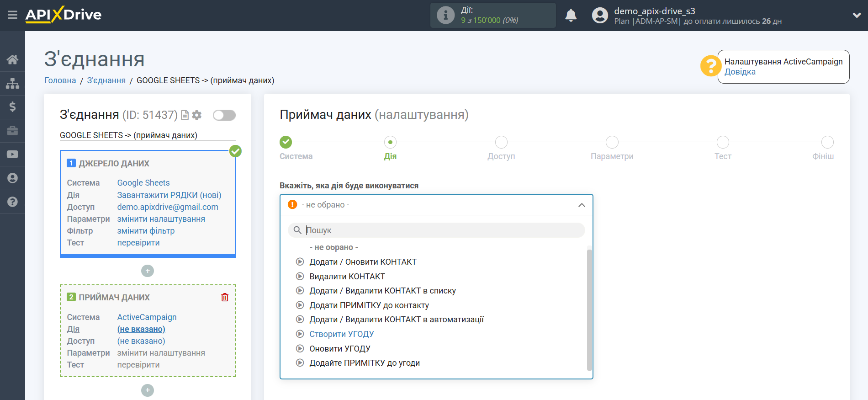Open Головна breadcrumb link
The image size is (868, 400).
pyautogui.click(x=60, y=80)
